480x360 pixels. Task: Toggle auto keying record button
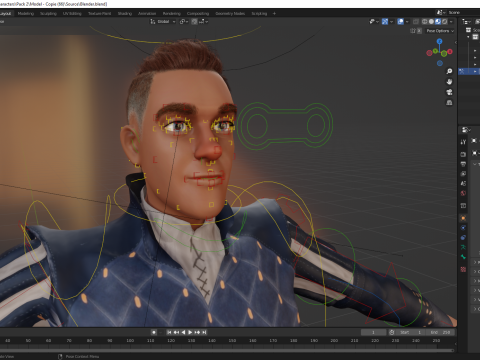pos(154,332)
